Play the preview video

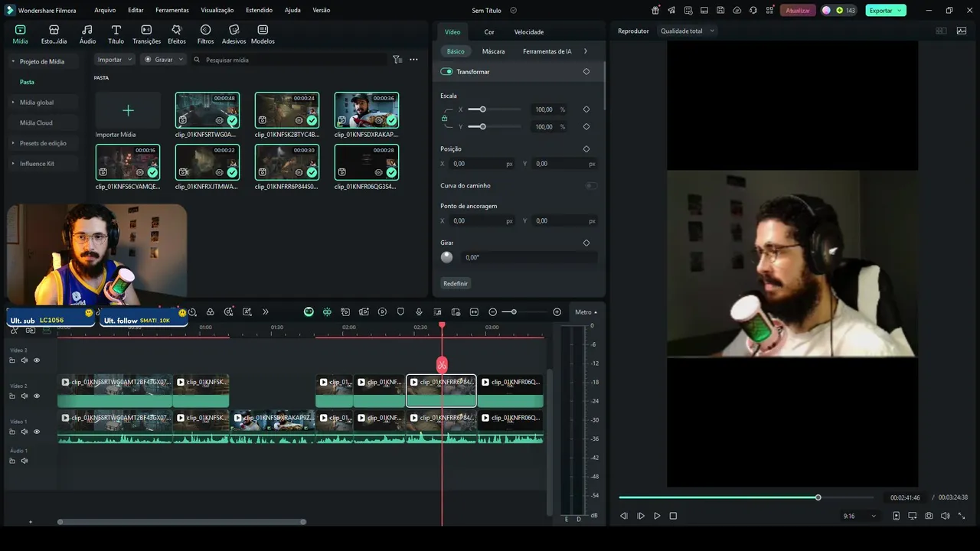click(x=657, y=516)
